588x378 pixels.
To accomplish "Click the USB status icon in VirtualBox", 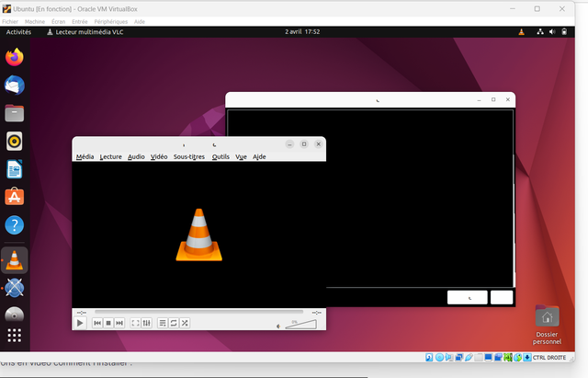I will tap(469, 358).
